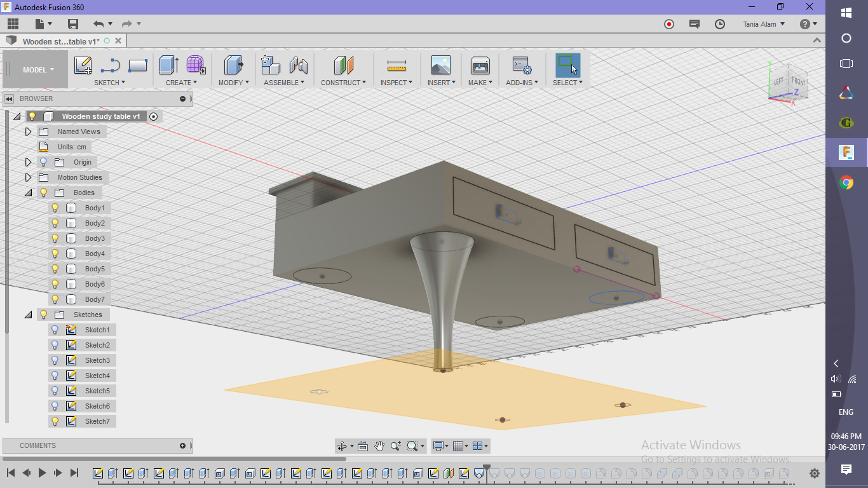Click the Construct plane icon
This screenshot has width=868, height=488.
tap(344, 65)
